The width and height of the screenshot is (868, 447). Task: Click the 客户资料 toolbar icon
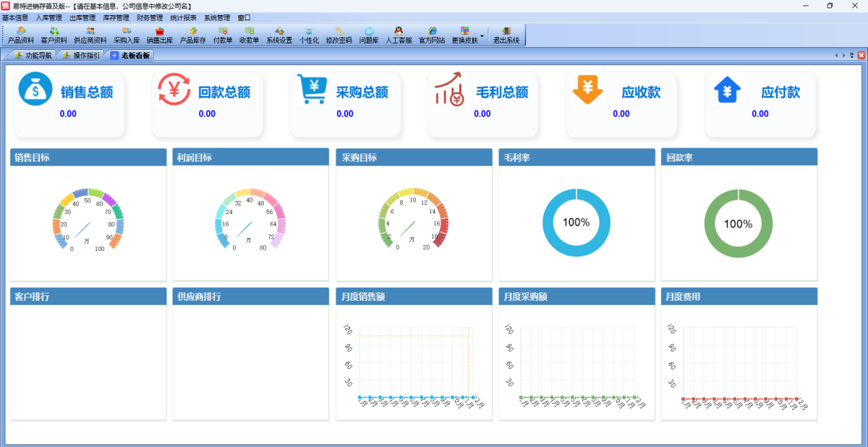54,35
